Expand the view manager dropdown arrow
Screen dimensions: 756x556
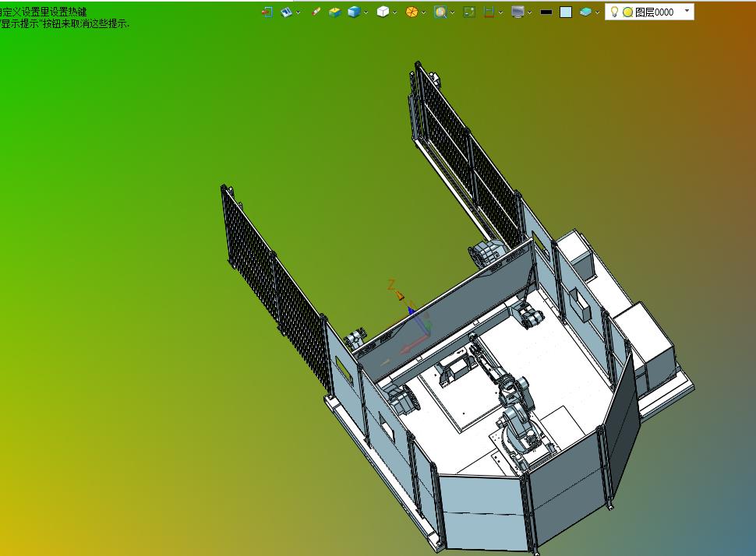(x=298, y=12)
